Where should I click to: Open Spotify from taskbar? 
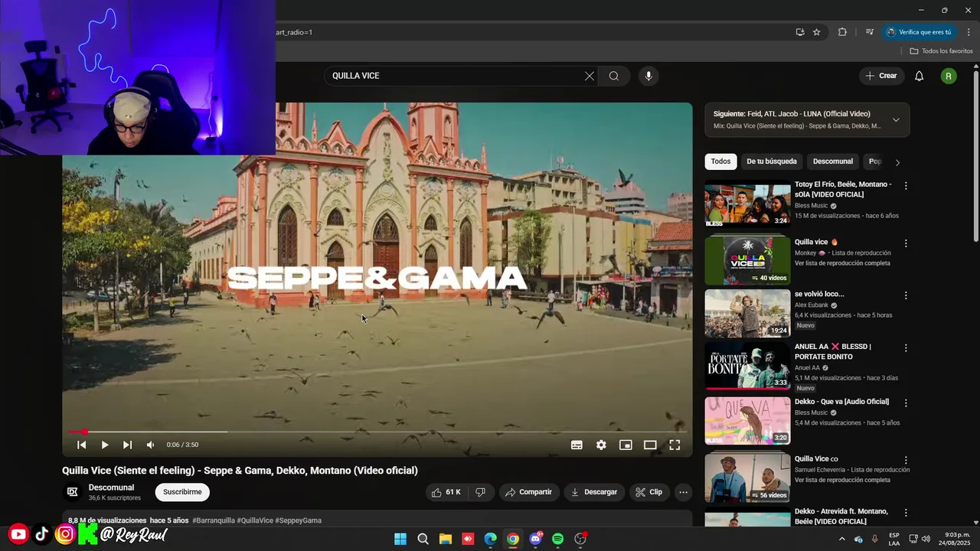point(558,539)
